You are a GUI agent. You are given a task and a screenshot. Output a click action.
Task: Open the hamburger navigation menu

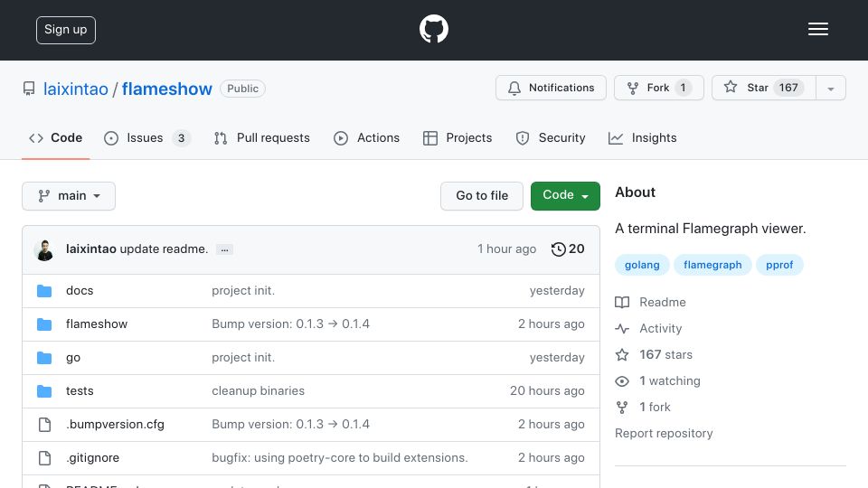click(x=817, y=29)
